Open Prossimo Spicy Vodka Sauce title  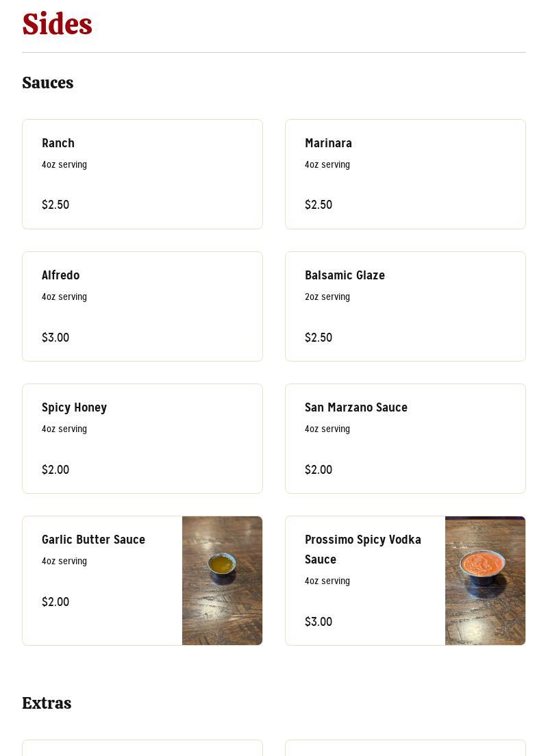363,549
